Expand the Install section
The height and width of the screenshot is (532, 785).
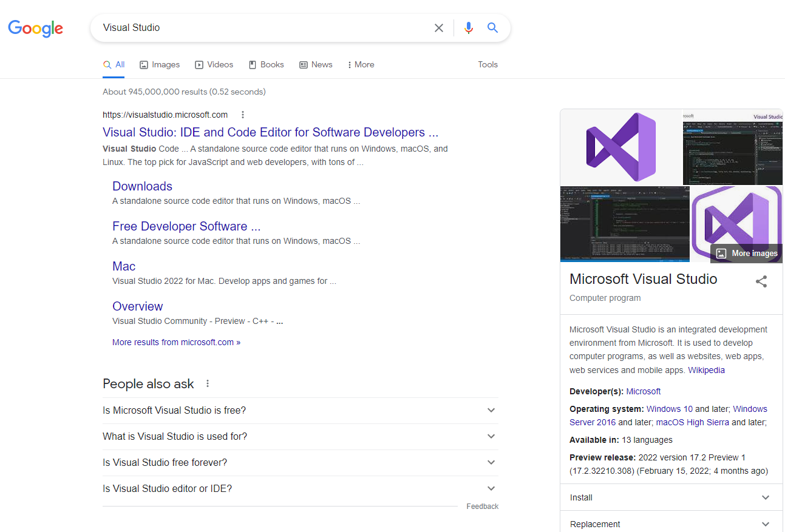coord(671,497)
